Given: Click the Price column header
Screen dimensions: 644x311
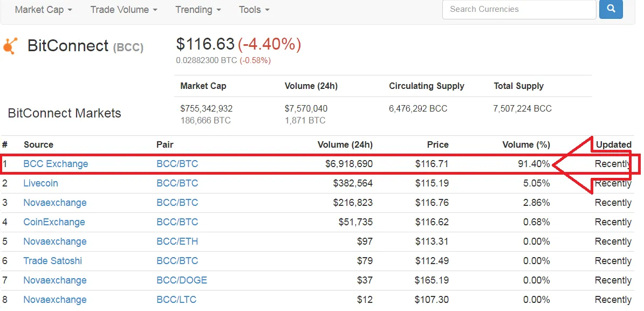Looking at the screenshot, I should 437,144.
